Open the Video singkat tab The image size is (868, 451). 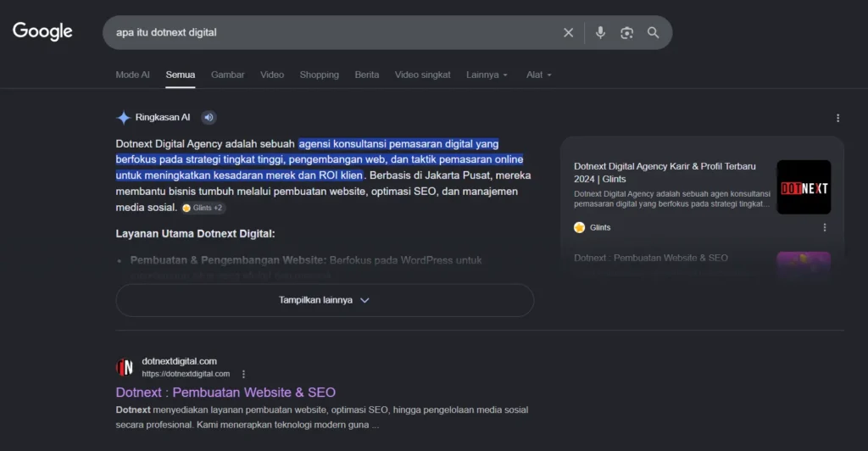point(422,75)
